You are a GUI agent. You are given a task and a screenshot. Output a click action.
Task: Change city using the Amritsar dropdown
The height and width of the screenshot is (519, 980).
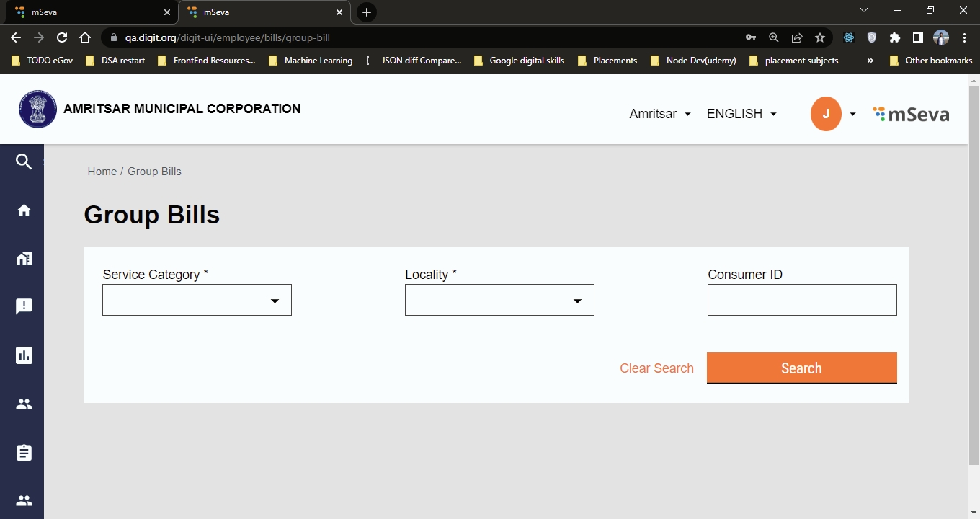click(659, 114)
